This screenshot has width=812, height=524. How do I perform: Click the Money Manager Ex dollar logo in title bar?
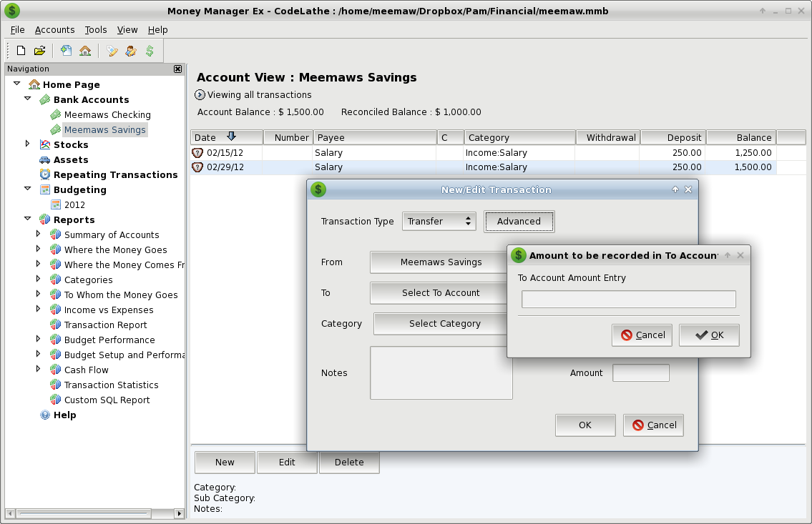tap(12, 10)
